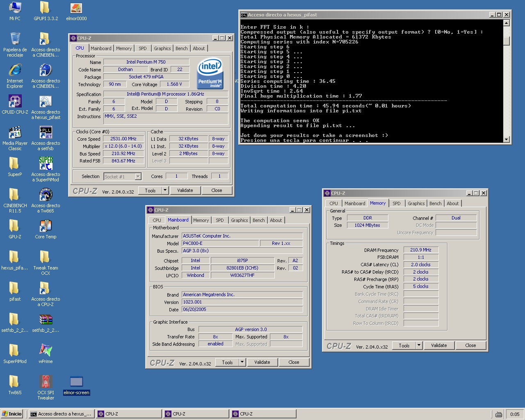Launch Internet Explorer from desktop

tap(15, 76)
